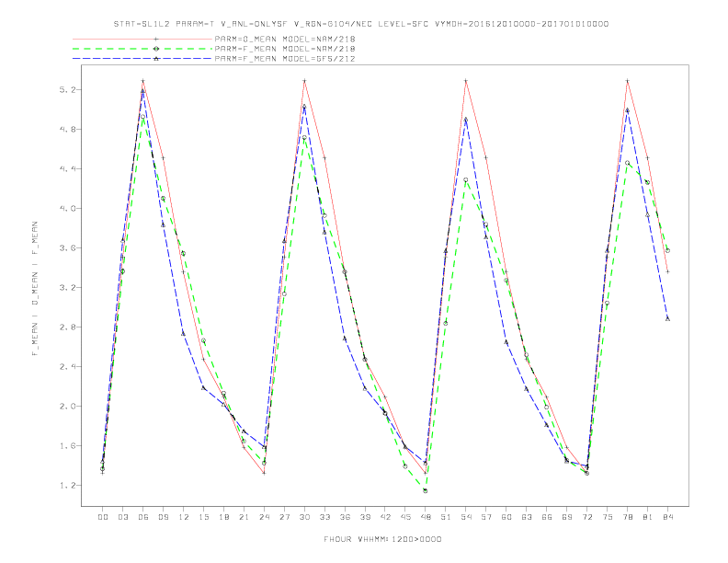Click x-axis forecast hour label 21
728x563 pixels.
[244, 517]
